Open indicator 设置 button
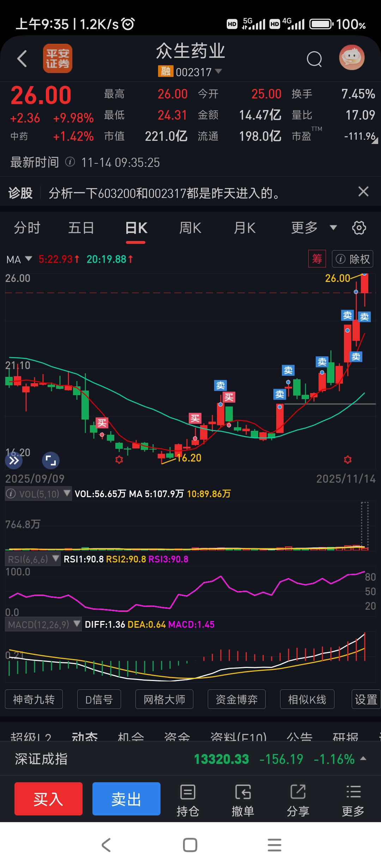Viewport: 381px width, 868px height. click(366, 699)
